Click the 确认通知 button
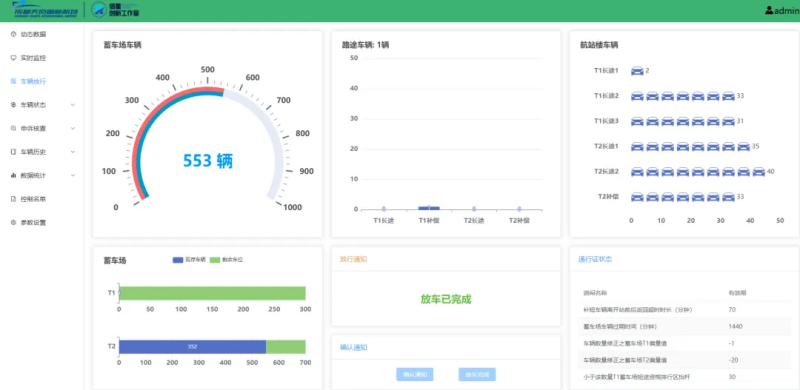Viewport: 800px width, 390px height. (415, 375)
